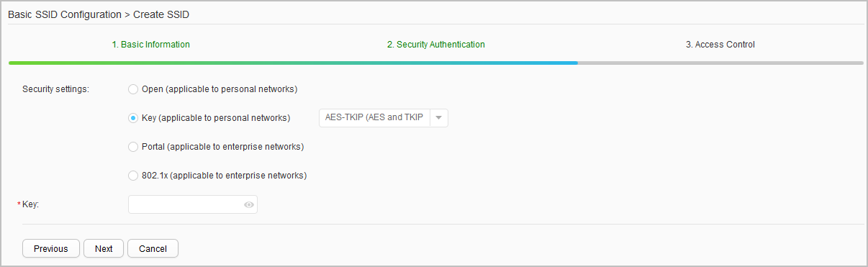This screenshot has width=868, height=267.
Task: Click the 'Key (applicable to personal networks)' label
Action: pyautogui.click(x=216, y=118)
